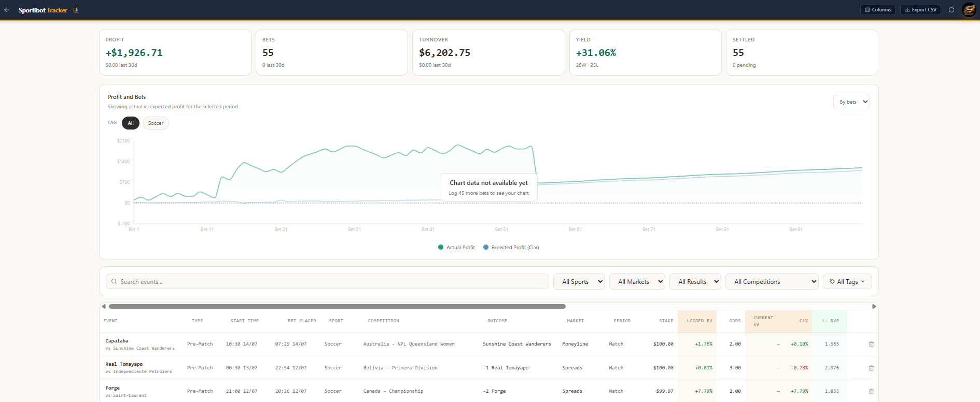The image size is (980, 402).
Task: Sort by the Event column header
Action: pyautogui.click(x=110, y=321)
